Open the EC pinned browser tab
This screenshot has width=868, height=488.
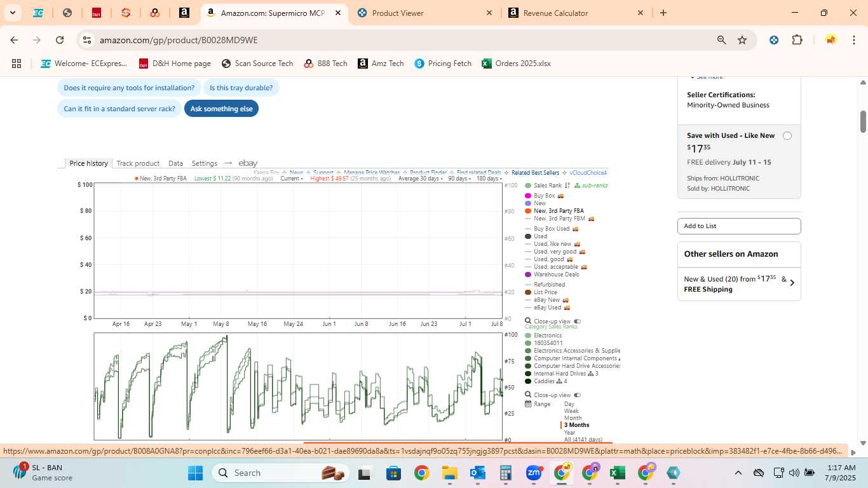[38, 13]
